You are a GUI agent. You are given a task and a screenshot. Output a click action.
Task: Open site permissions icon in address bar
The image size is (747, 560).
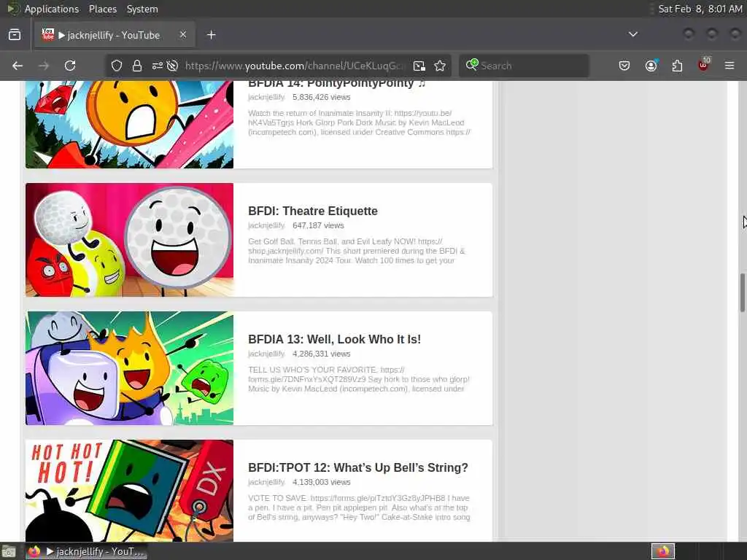(158, 66)
